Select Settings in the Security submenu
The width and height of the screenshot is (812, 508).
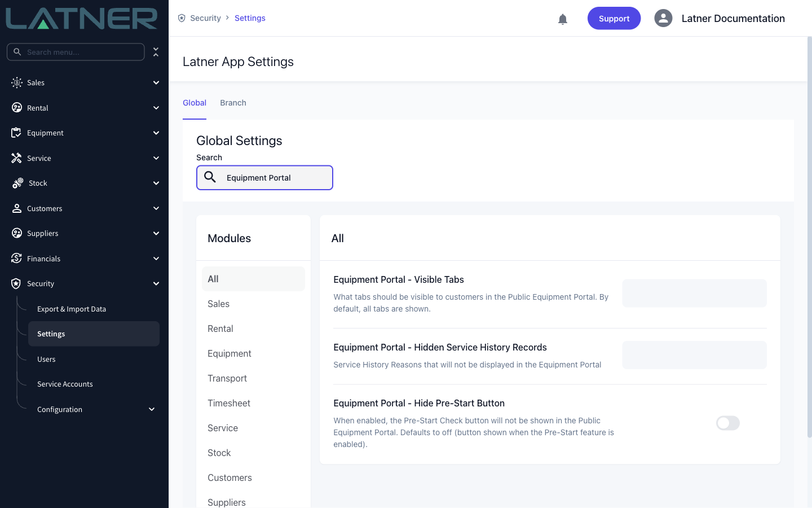click(94, 334)
